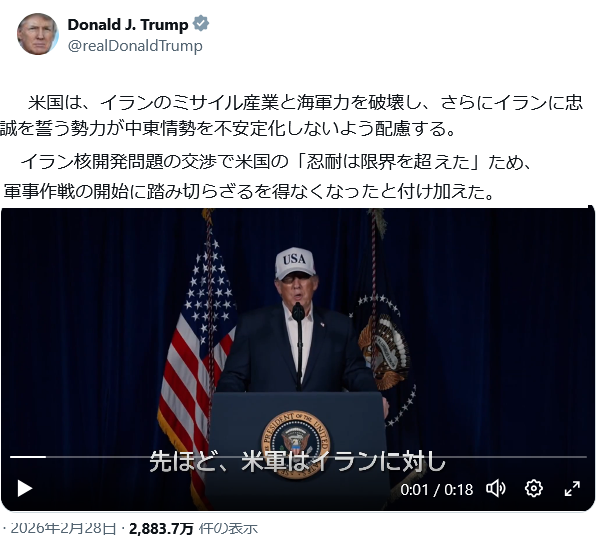
Task: Click the line starting イラン核開発問題の交渉
Action: point(277,162)
